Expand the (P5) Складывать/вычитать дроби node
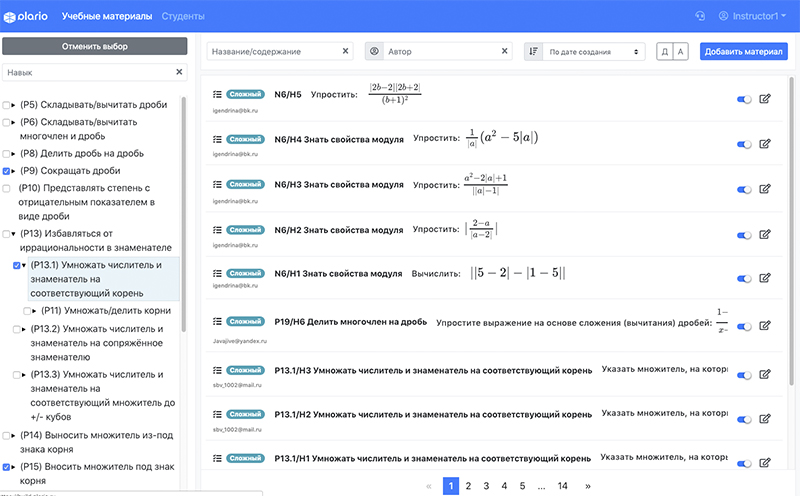The width and height of the screenshot is (800, 496). click(13, 105)
